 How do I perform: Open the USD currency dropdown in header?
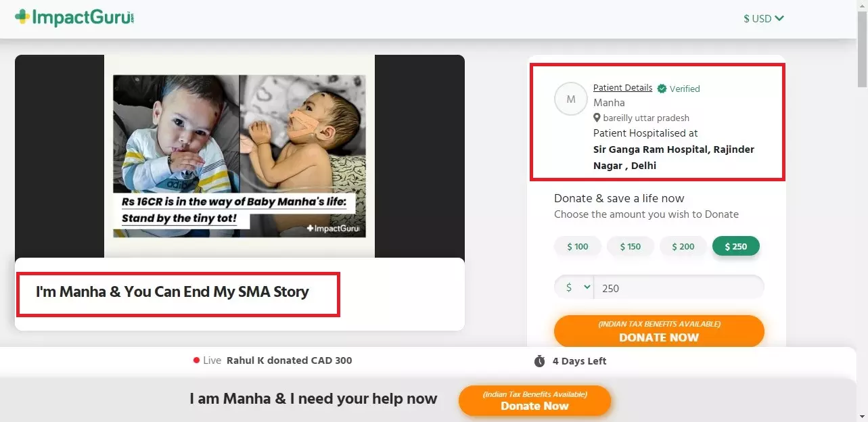tap(763, 18)
